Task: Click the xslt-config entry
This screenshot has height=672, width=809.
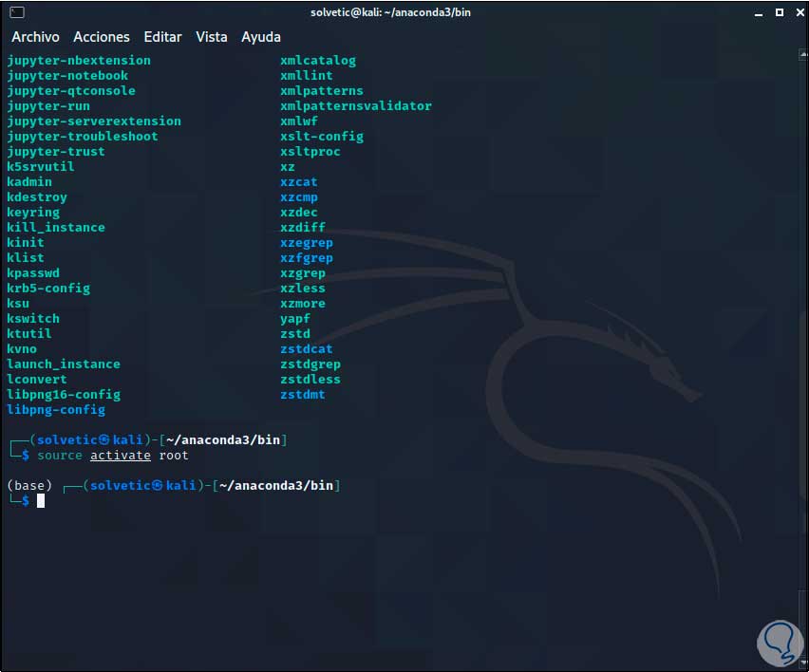Action: 322,137
